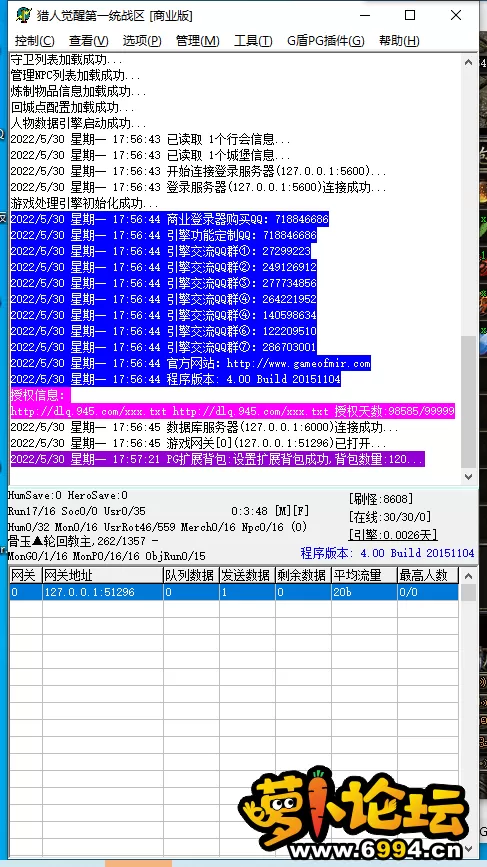This screenshot has width=487, height=867.
Task: Click the 剩余数据 column header
Action: (x=303, y=576)
